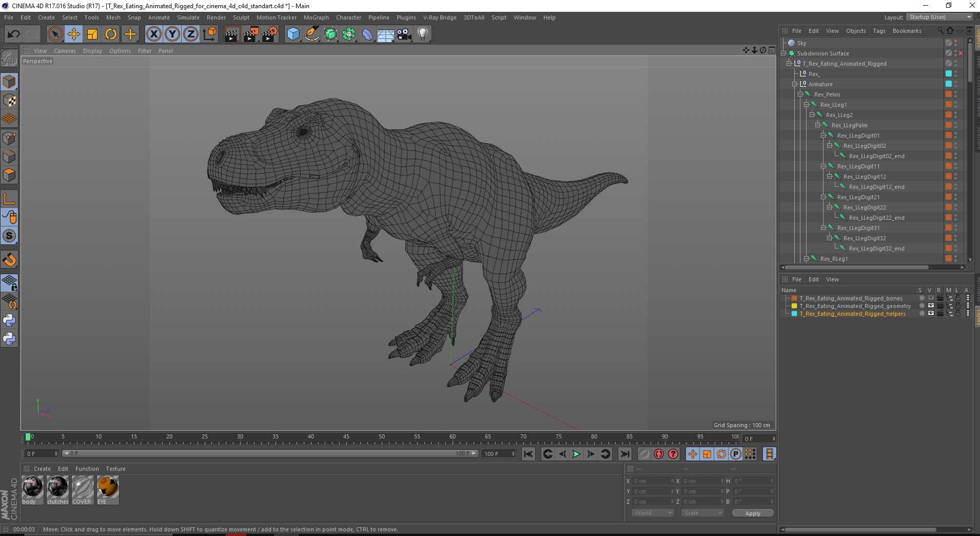This screenshot has height=536, width=980.
Task: Click the Apply button
Action: tap(753, 513)
